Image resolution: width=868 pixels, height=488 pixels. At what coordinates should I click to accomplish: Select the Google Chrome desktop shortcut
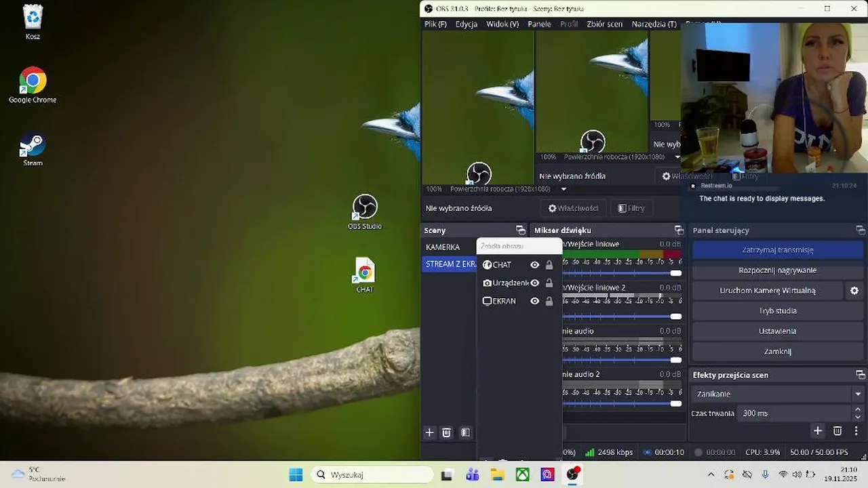click(33, 85)
